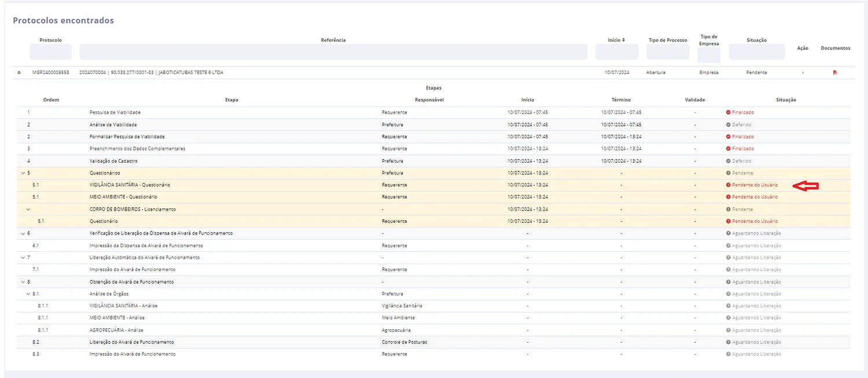
Task: Click the Aguardando Liberação icon for Análise de Órgãos
Action: coord(729,294)
